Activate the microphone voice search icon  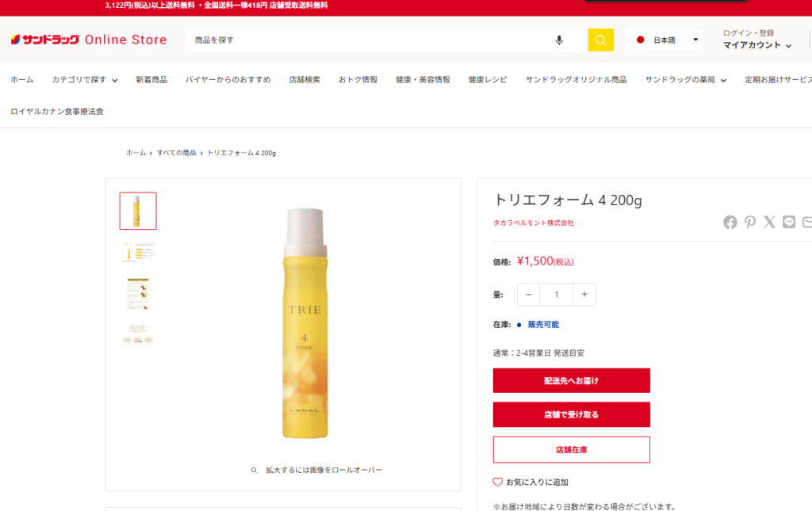[559, 40]
